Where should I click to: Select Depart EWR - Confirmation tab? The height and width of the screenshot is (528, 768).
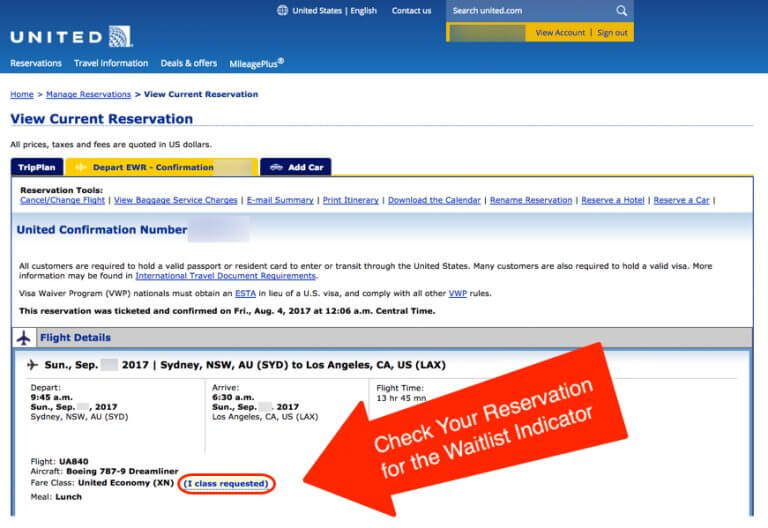[162, 167]
